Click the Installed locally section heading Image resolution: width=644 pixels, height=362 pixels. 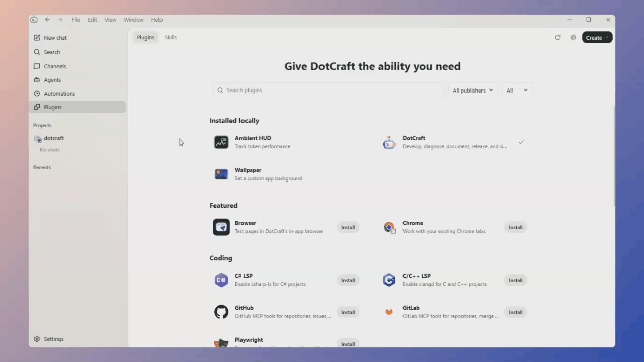click(x=234, y=121)
